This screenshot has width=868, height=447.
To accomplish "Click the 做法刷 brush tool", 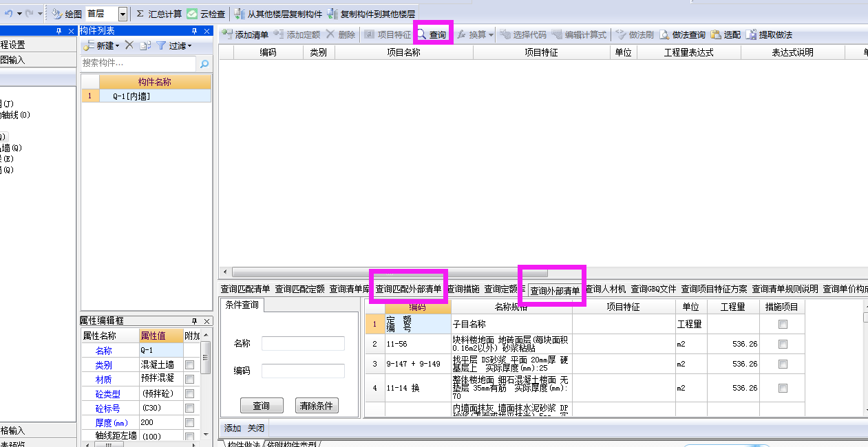I will click(635, 34).
